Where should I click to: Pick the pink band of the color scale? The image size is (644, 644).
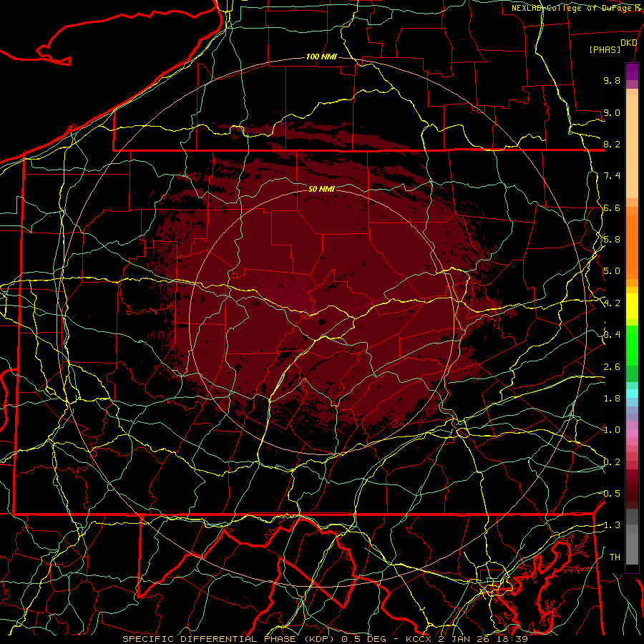[632, 433]
